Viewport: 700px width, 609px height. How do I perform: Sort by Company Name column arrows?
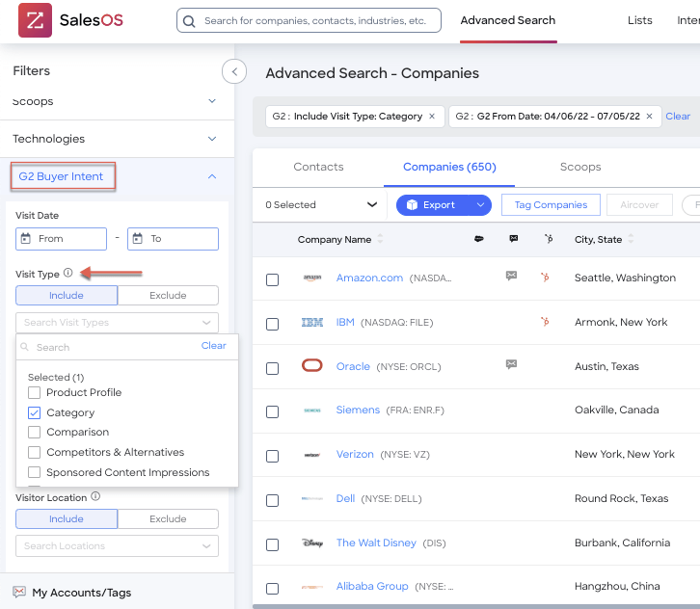coord(380,239)
